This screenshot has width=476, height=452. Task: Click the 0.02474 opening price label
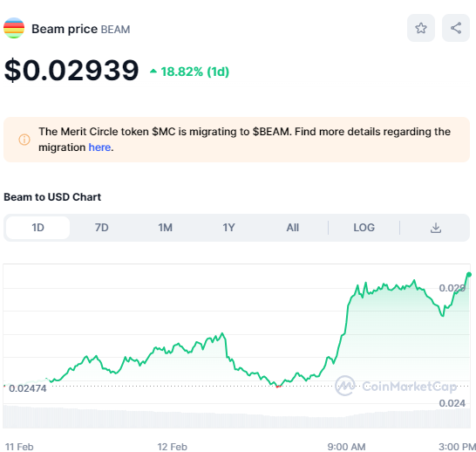coord(28,388)
